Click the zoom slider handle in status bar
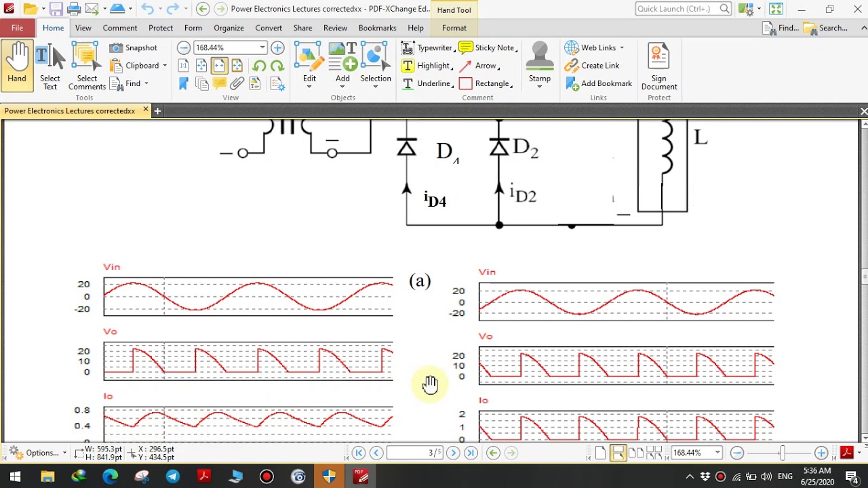The image size is (868, 488). coord(782,453)
